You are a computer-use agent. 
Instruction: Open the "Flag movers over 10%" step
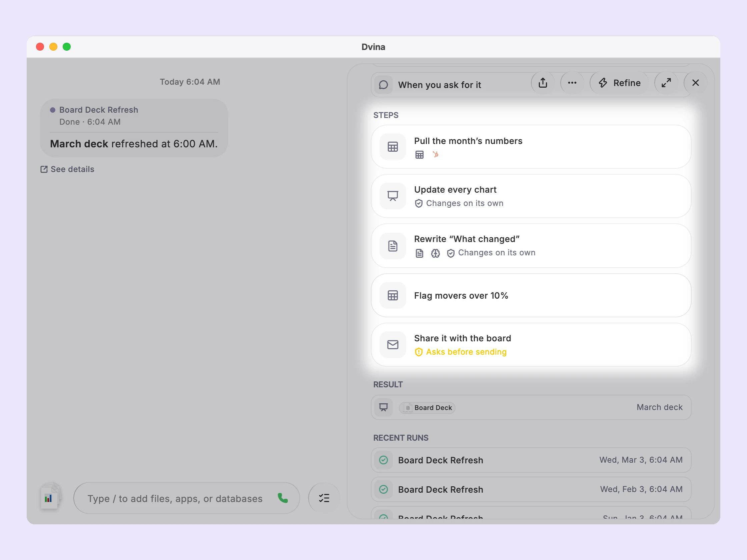coord(531,295)
